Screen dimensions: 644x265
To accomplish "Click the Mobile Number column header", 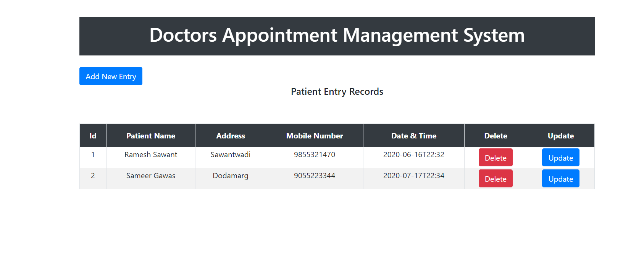I will pyautogui.click(x=314, y=135).
